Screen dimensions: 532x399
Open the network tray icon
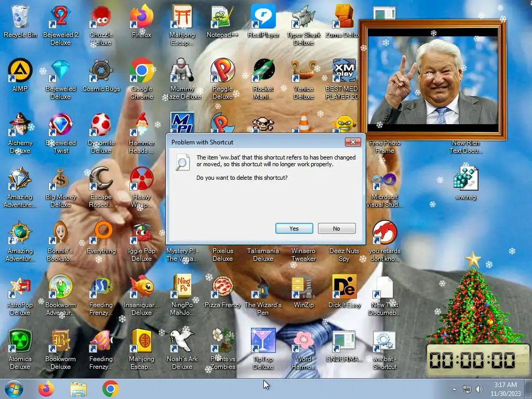tap(467, 389)
